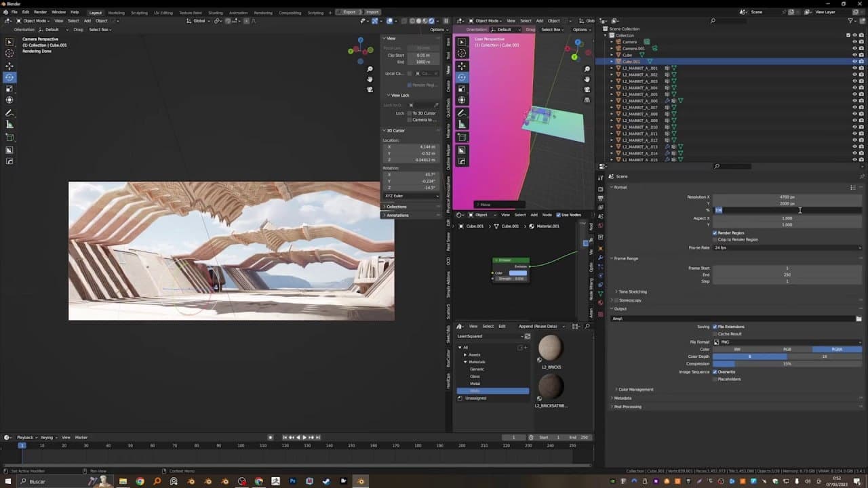Click the Export button in top bar
The height and width of the screenshot is (488, 868).
point(349,12)
